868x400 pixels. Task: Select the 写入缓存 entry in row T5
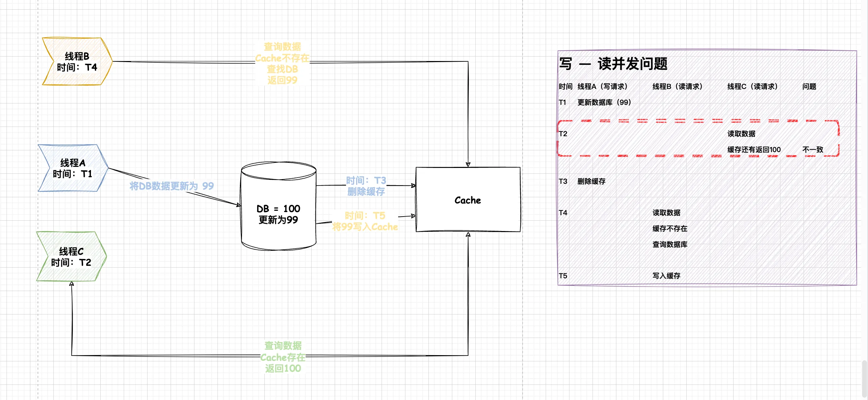point(666,276)
